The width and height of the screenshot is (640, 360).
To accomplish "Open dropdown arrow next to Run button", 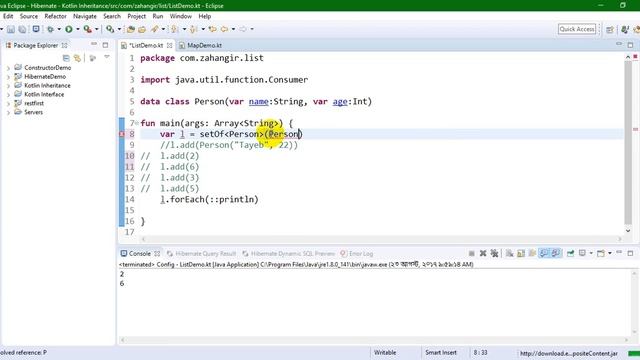I will tap(78, 29).
